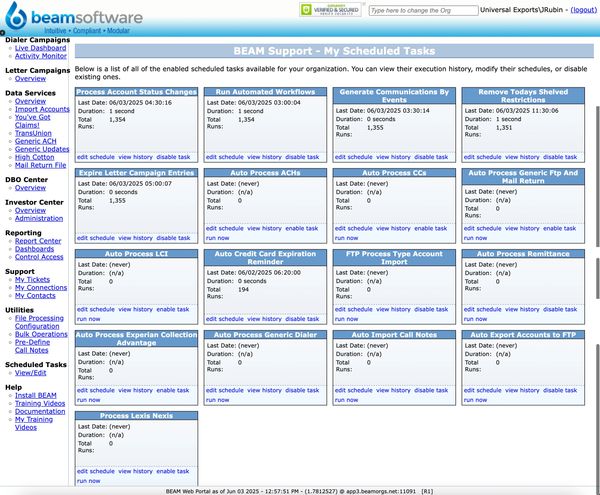Open Activity Monitor in the sidebar

(x=41, y=55)
